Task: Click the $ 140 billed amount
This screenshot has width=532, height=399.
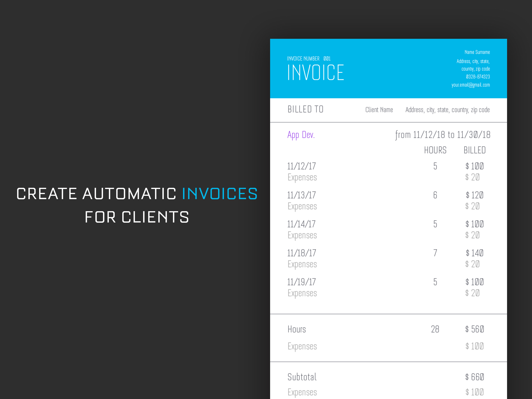Action: point(474,253)
